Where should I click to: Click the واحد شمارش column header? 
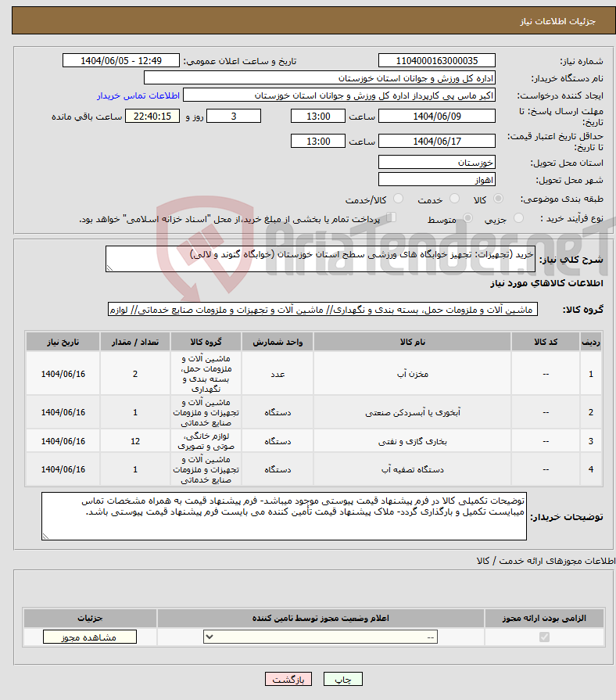(278, 342)
